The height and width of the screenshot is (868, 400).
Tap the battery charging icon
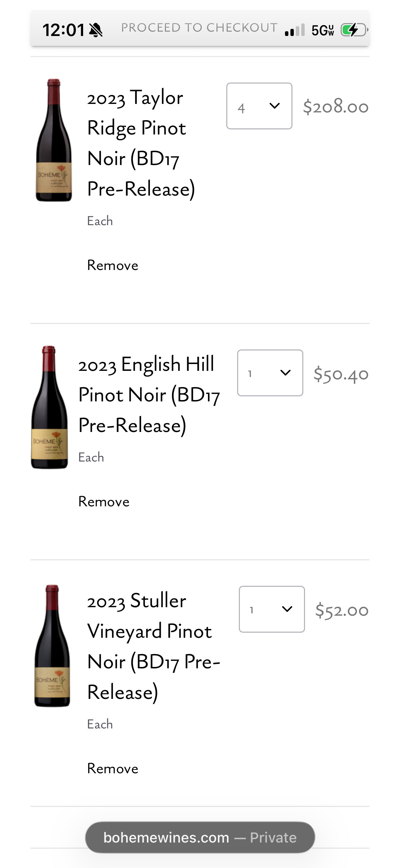(354, 30)
